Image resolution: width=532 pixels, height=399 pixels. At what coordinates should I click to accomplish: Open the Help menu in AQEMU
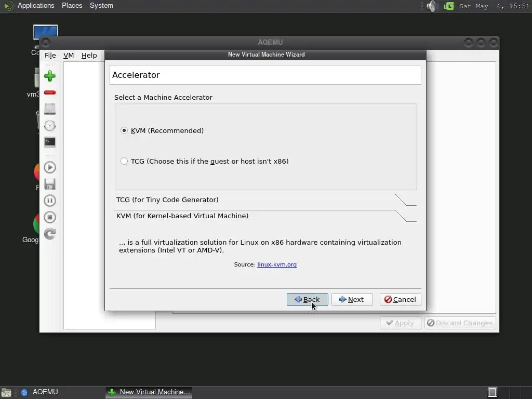click(x=89, y=55)
